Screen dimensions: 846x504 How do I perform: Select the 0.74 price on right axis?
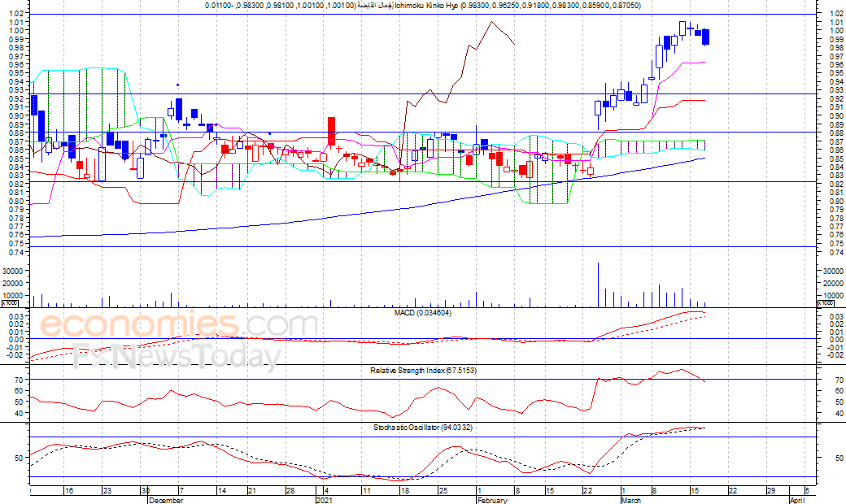(836, 252)
